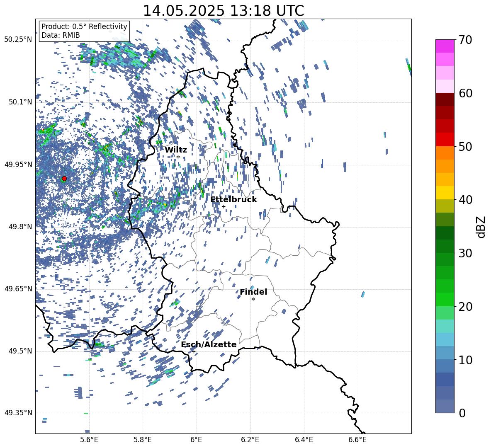Screen dimensions: 491x448
Task: Click the timestamp title 14.05.2025 13:18 UTC
Action: coord(224,11)
